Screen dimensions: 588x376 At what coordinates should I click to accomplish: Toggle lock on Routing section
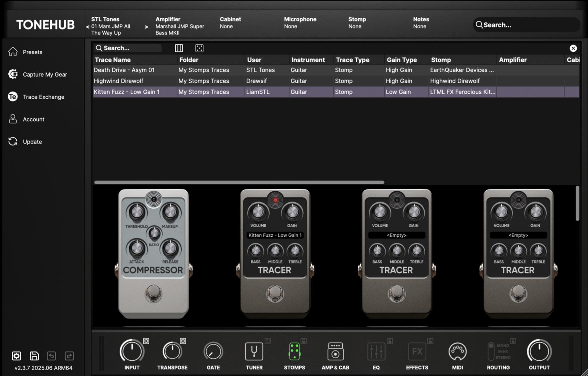(513, 341)
